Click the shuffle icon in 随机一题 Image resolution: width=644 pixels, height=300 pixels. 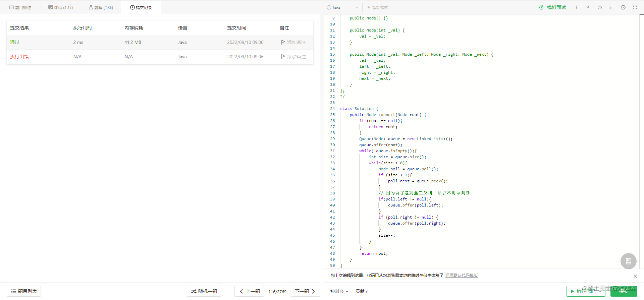[194, 291]
